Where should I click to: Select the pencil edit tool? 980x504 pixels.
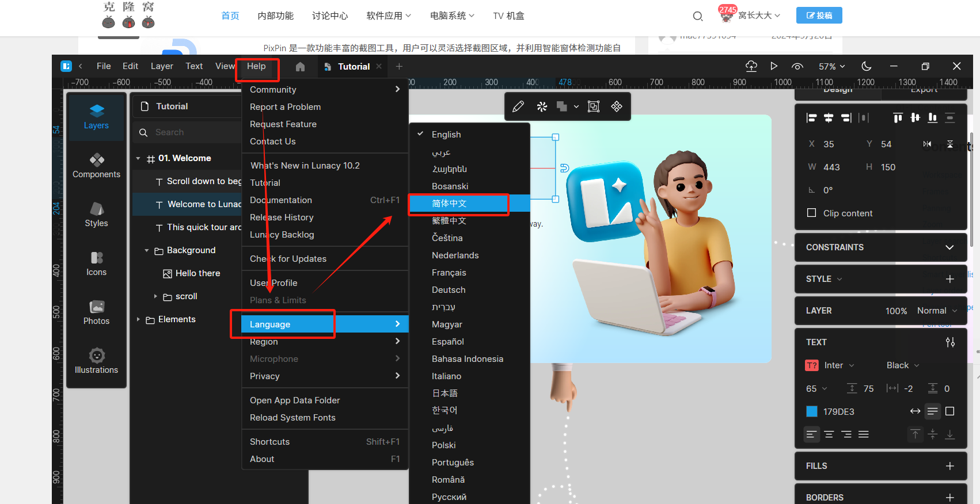(x=518, y=106)
